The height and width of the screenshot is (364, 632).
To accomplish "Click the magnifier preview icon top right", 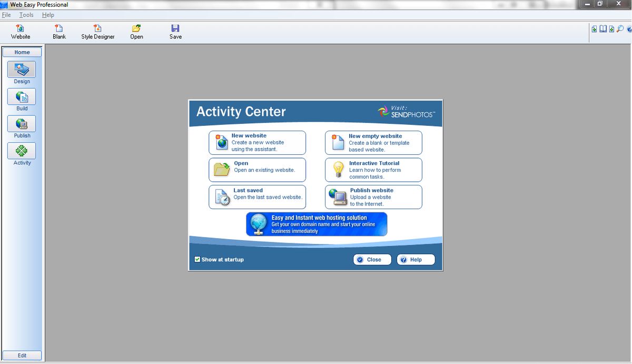I will point(619,30).
